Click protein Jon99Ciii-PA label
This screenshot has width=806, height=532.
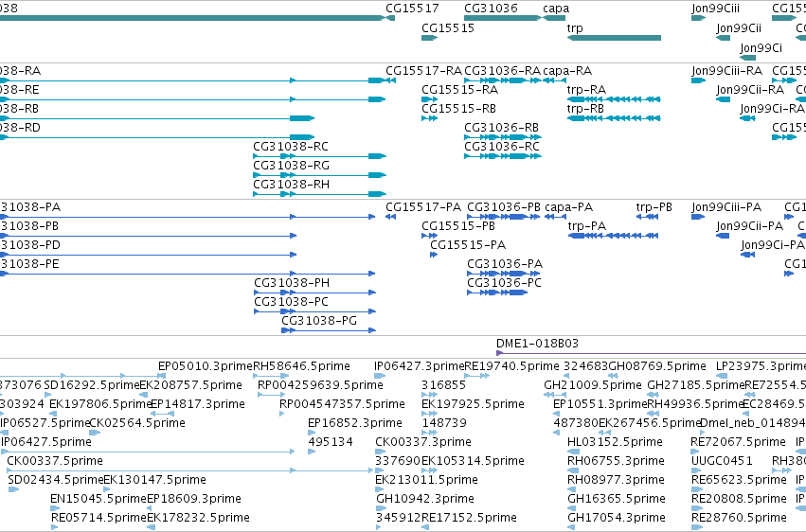click(x=726, y=207)
